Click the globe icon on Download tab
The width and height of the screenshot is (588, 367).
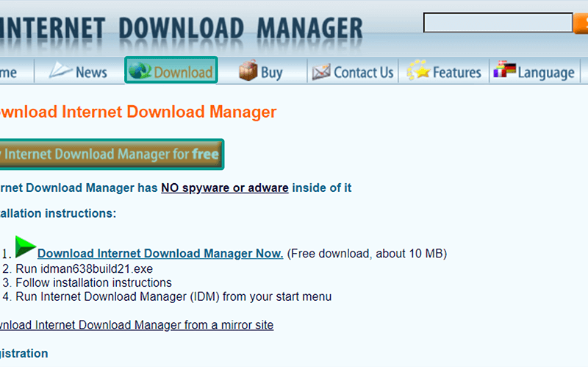pyautogui.click(x=140, y=70)
